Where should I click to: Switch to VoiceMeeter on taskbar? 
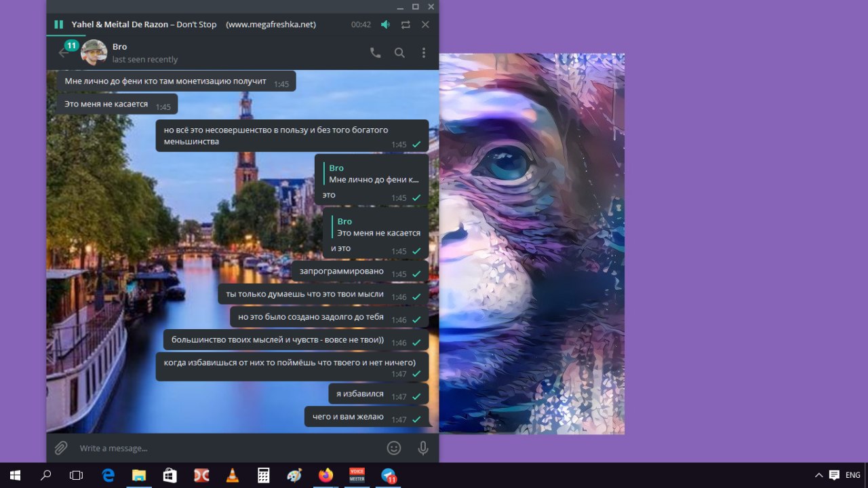point(357,475)
